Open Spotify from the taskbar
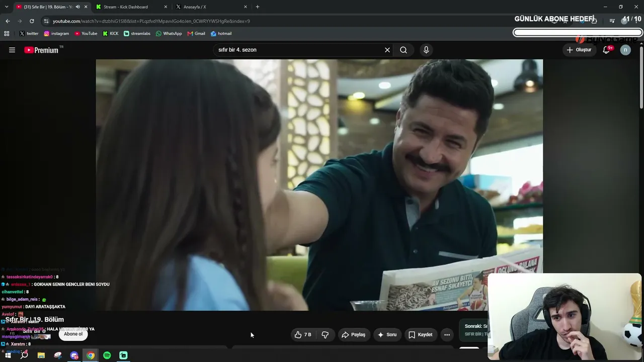The width and height of the screenshot is (644, 362). 107,355
